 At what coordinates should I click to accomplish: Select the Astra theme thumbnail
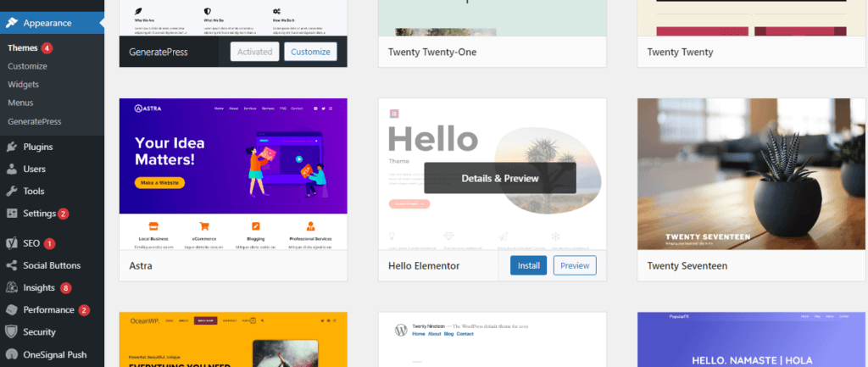click(x=233, y=174)
